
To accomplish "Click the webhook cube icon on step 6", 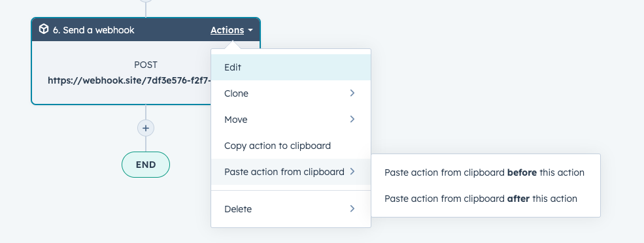I will point(44,29).
